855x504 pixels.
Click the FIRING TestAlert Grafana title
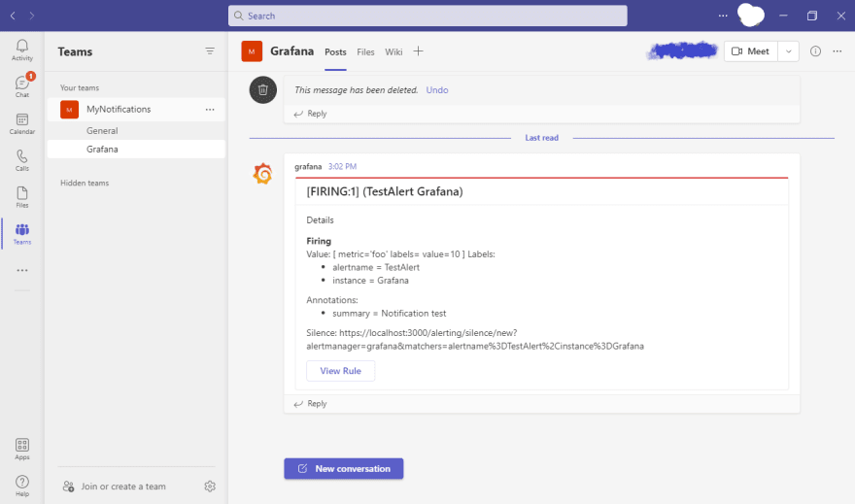coord(385,192)
